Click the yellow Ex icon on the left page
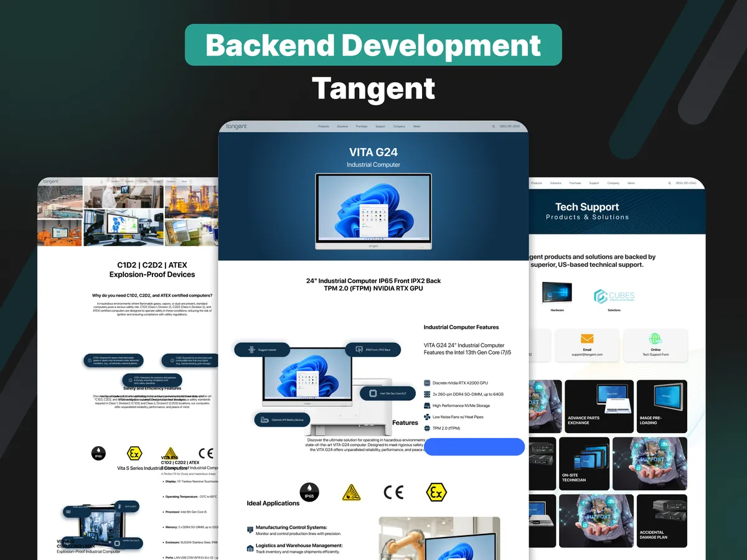The height and width of the screenshot is (560, 747). (x=134, y=453)
